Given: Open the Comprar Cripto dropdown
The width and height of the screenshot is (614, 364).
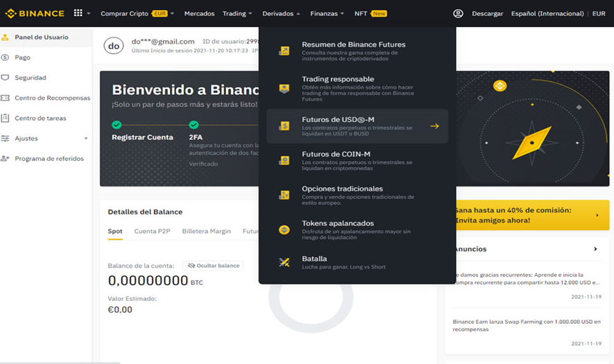Looking at the screenshot, I should (137, 13).
